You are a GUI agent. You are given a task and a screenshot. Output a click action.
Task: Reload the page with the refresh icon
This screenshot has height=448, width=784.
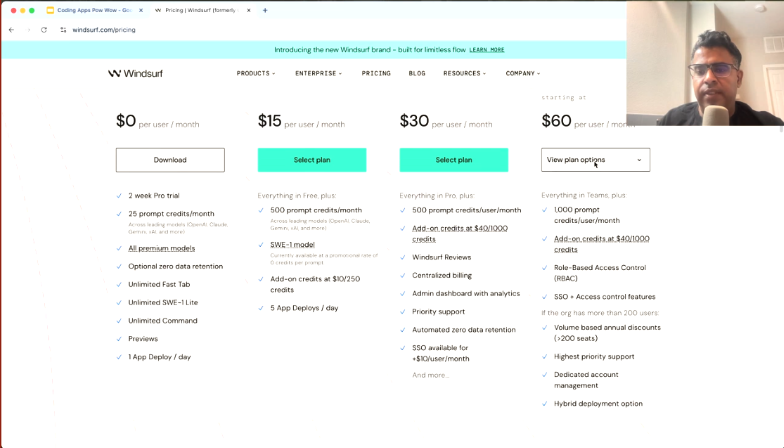pos(44,30)
